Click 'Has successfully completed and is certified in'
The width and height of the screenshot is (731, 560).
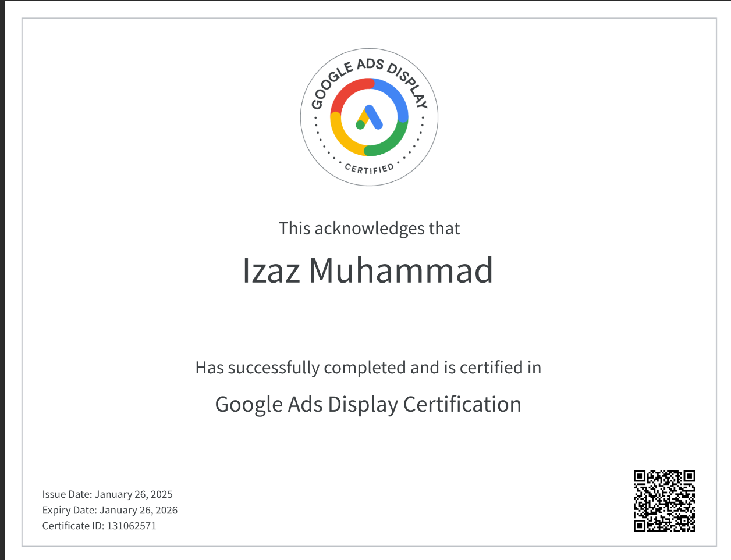click(x=368, y=368)
